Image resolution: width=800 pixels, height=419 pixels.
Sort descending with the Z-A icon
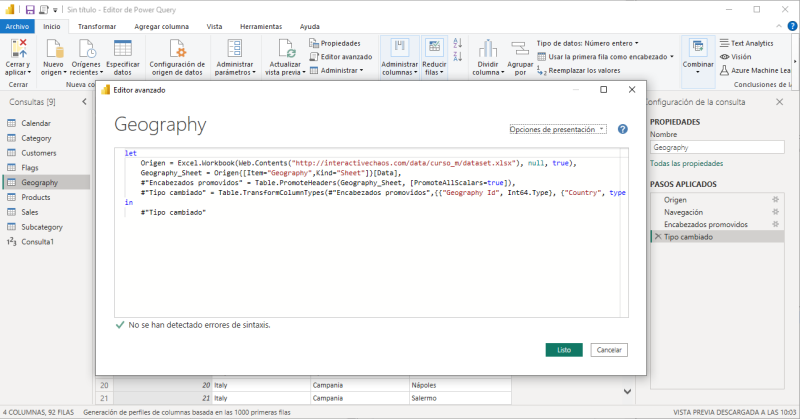point(458,56)
